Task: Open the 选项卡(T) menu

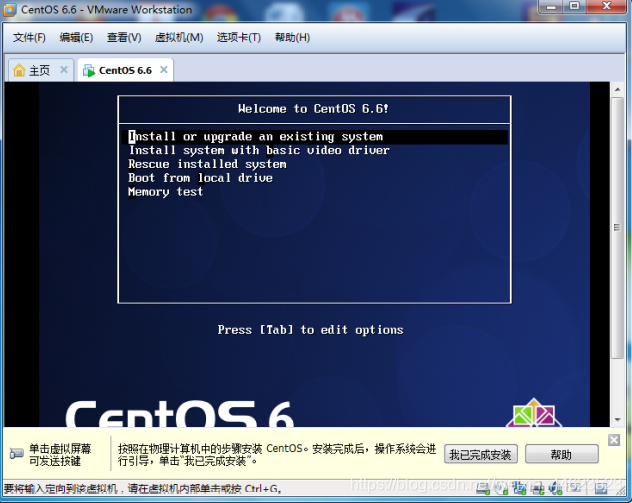Action: 239,37
